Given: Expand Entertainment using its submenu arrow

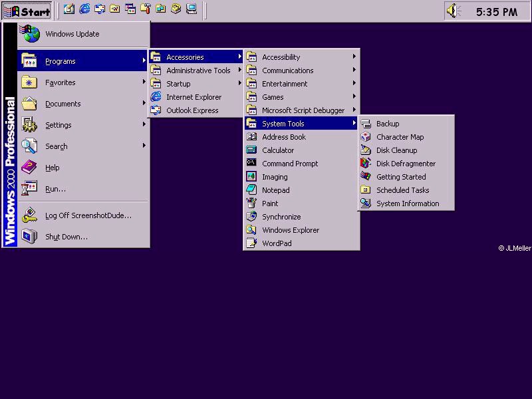Looking at the screenshot, I should pyautogui.click(x=354, y=83).
